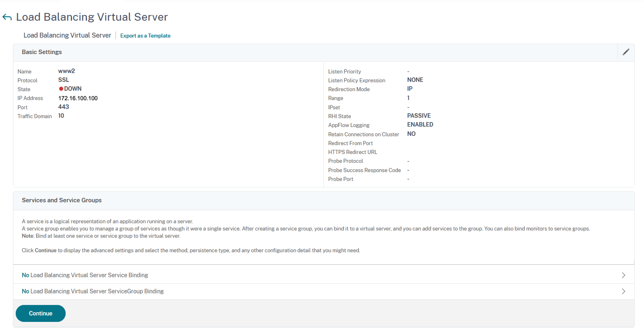644x333 pixels.
Task: Click the RHI State PASSIVE value
Action: coord(419,116)
